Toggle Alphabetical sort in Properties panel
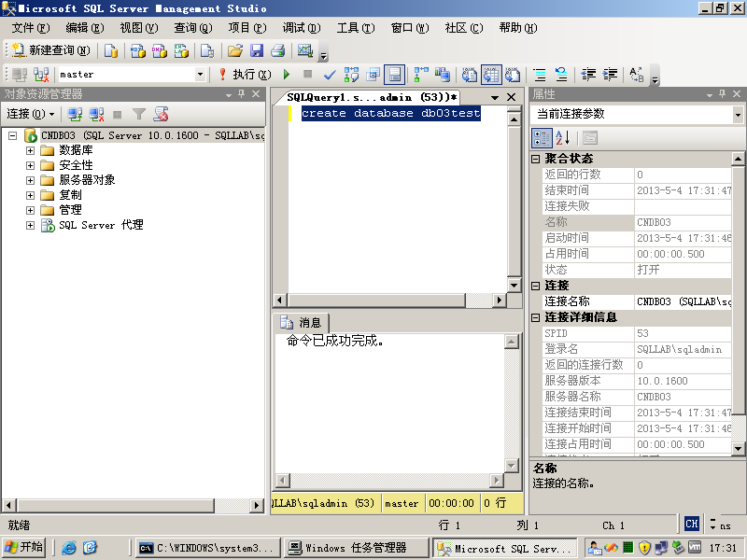Screen dimensions: 747x560 [563, 138]
